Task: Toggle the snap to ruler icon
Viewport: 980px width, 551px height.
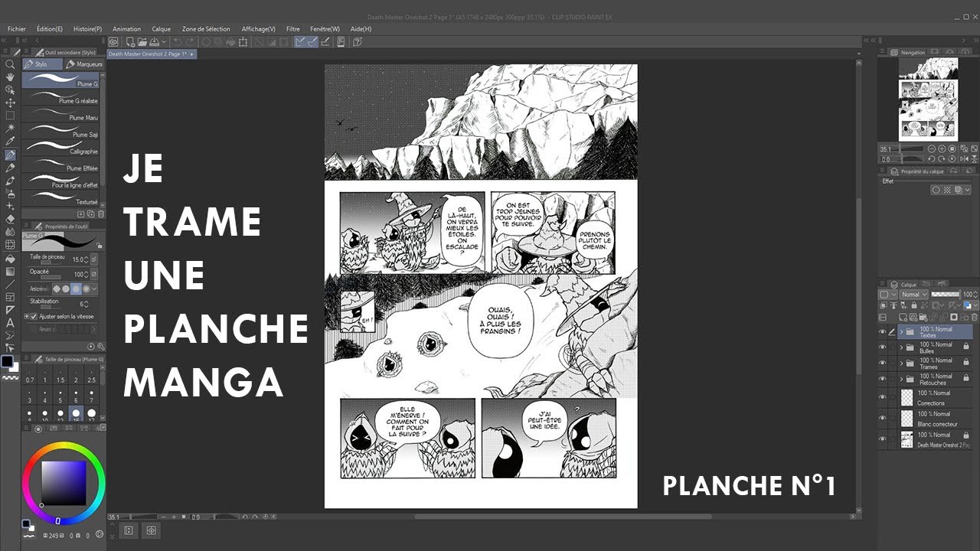Action: (x=302, y=42)
